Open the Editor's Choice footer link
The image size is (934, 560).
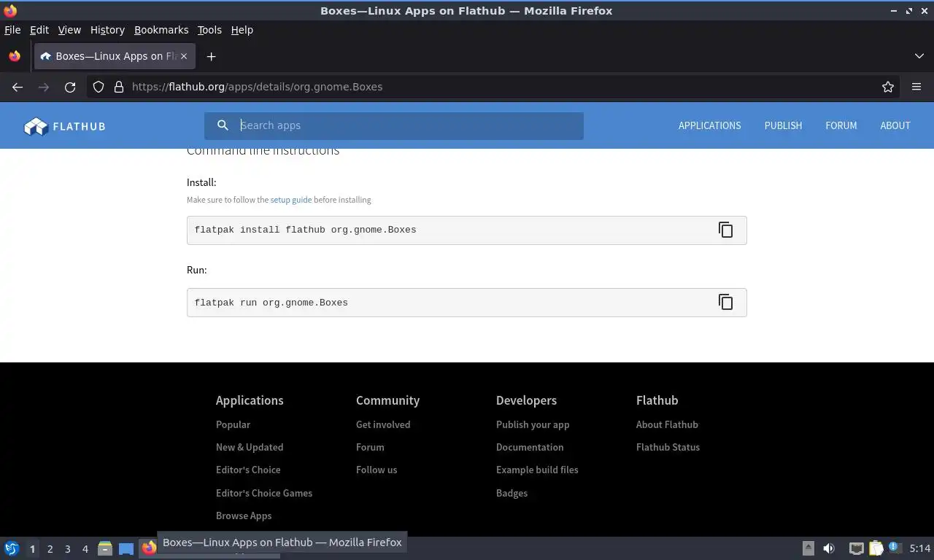click(248, 470)
